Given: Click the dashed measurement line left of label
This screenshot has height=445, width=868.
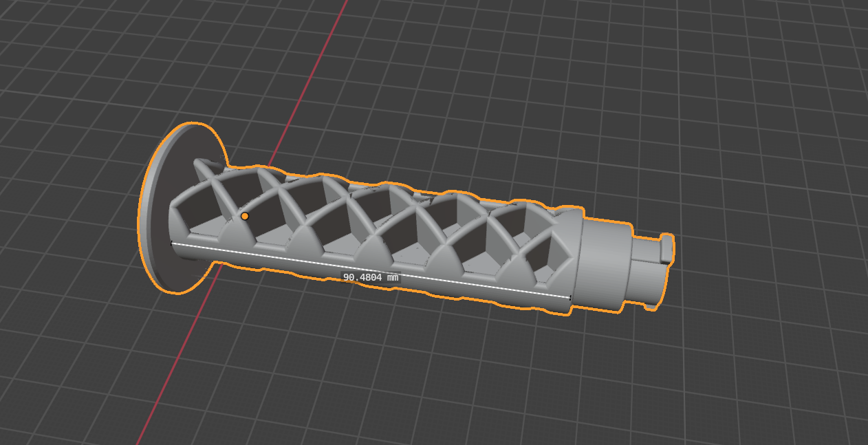Looking at the screenshot, I should click(256, 258).
